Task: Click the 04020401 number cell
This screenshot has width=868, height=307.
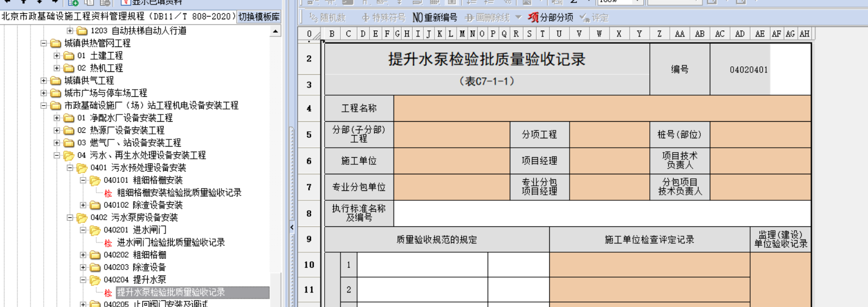Action: click(x=740, y=70)
